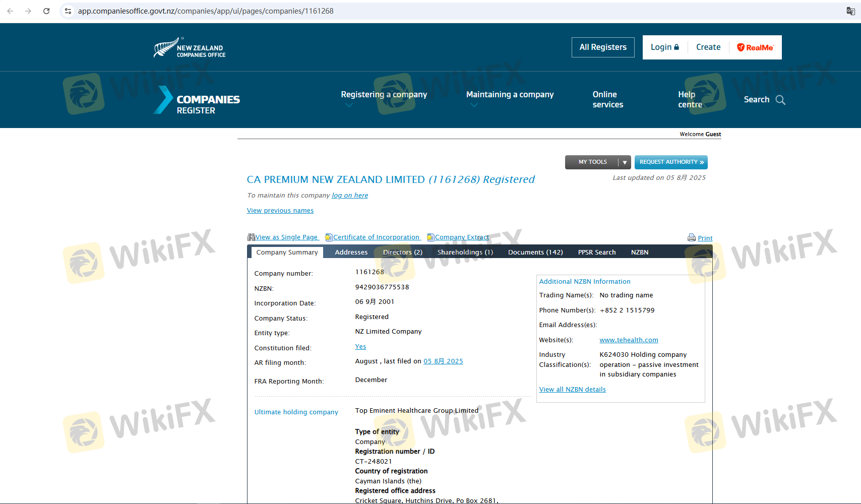This screenshot has height=504, width=861.
Task: Click the Company Extract document icon
Action: (x=430, y=237)
